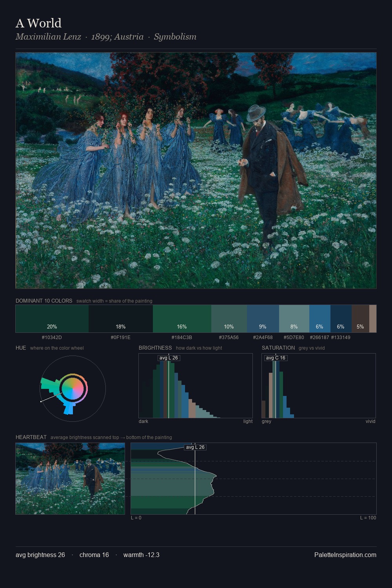Image resolution: width=392 pixels, height=588 pixels.
Task: Select the #184C3B green swatch
Action: click(182, 319)
